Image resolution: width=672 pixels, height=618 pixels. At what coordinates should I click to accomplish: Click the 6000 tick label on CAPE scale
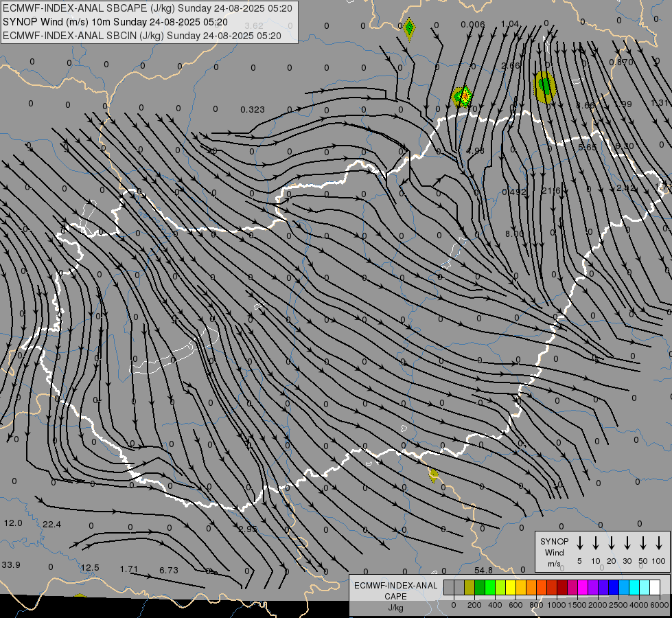[660, 605]
